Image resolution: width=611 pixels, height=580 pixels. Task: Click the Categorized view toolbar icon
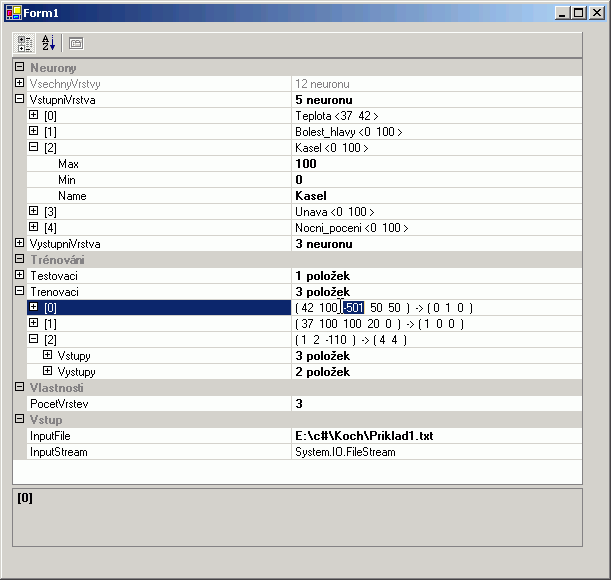coord(25,44)
